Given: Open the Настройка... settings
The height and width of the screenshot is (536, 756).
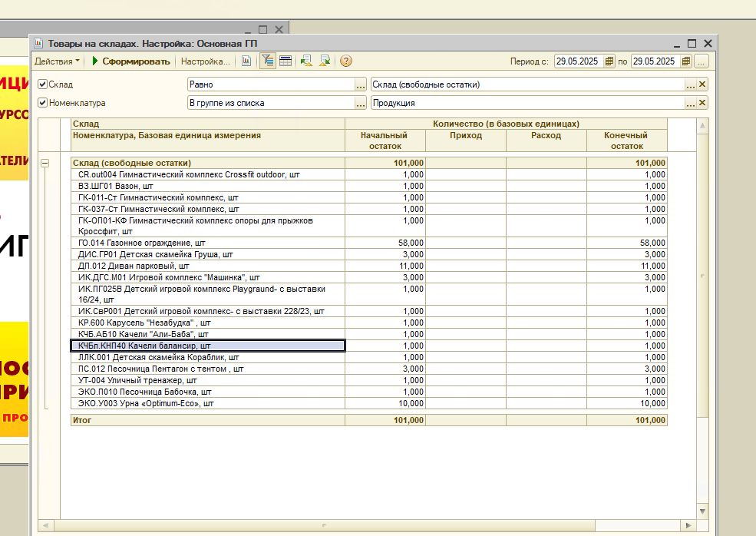Looking at the screenshot, I should click(205, 61).
